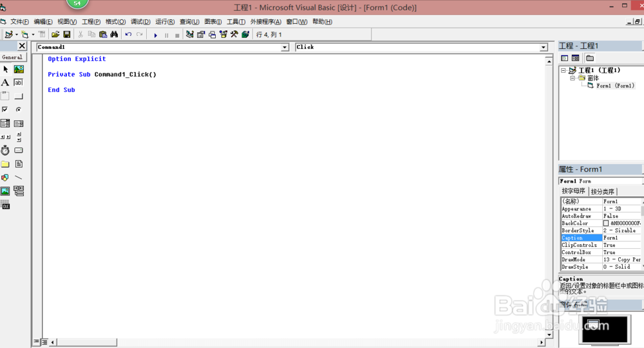The height and width of the screenshot is (348, 644).
Task: Click the Find binoculars icon
Action: pyautogui.click(x=114, y=35)
